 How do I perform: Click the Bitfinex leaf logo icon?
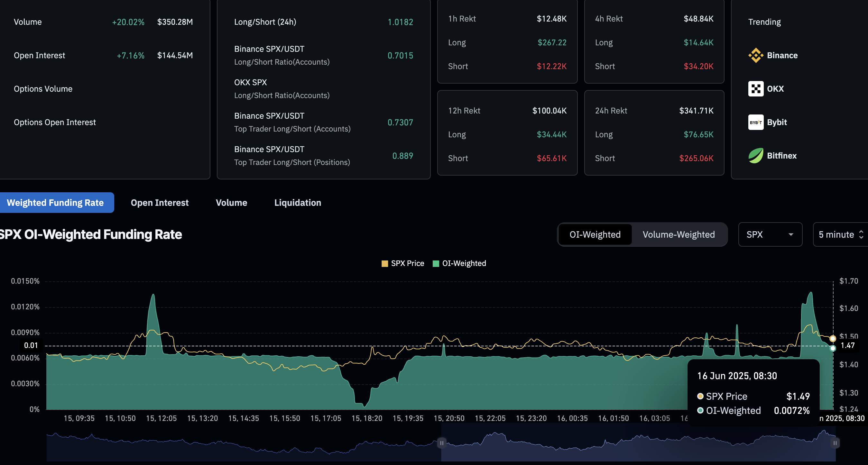click(755, 156)
